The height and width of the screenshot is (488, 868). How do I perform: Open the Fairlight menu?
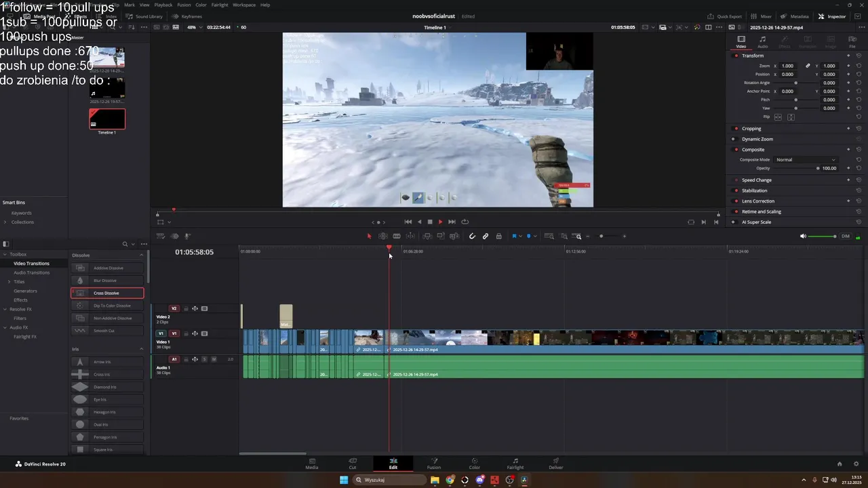220,5
